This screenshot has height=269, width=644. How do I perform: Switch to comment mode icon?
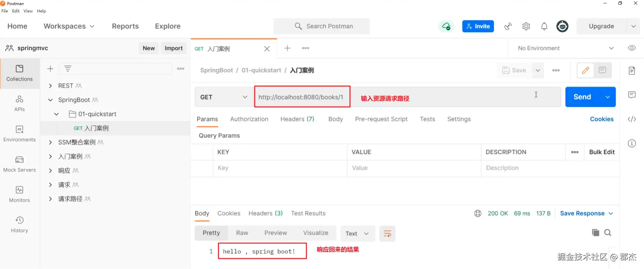pos(602,70)
